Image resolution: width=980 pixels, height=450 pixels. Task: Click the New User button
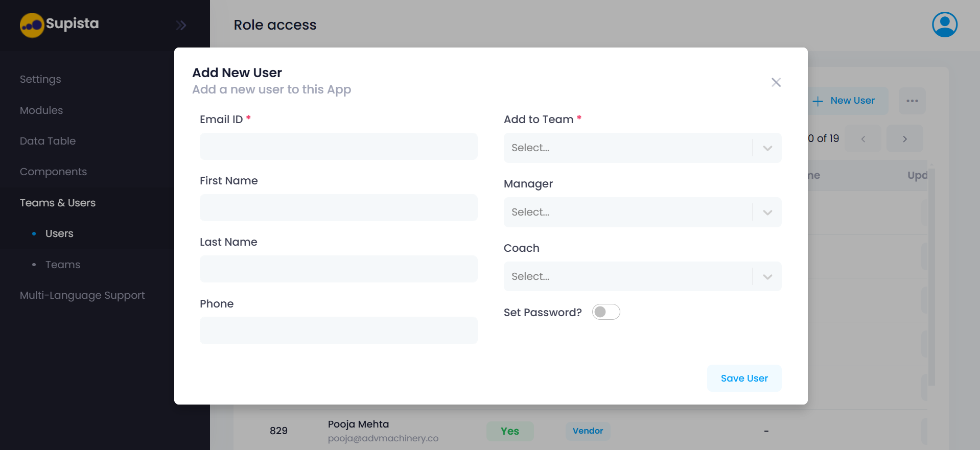(x=846, y=101)
